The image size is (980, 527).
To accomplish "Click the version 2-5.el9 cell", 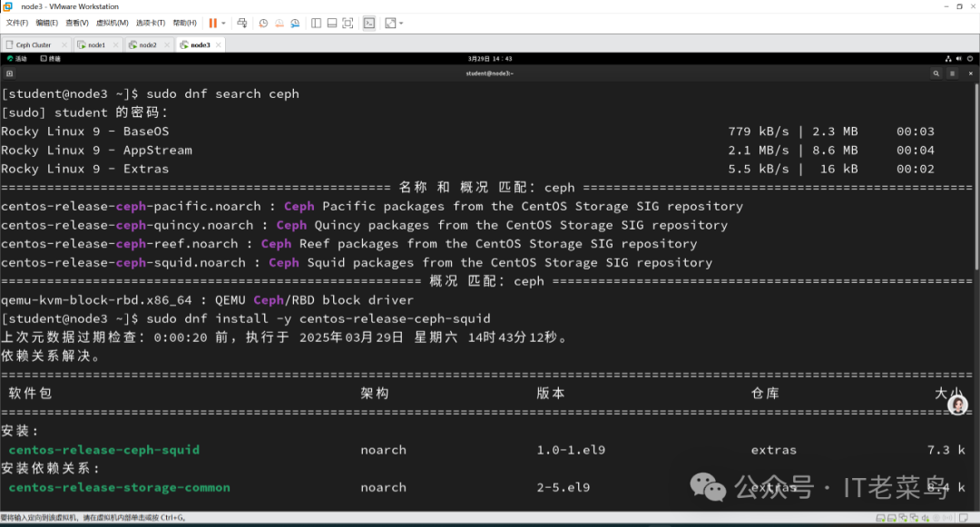I will coord(563,487).
